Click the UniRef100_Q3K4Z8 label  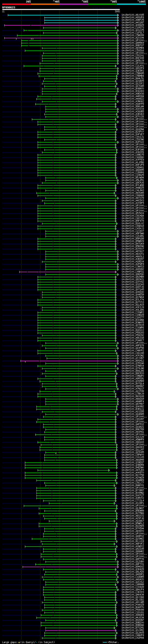pos(133,569)
